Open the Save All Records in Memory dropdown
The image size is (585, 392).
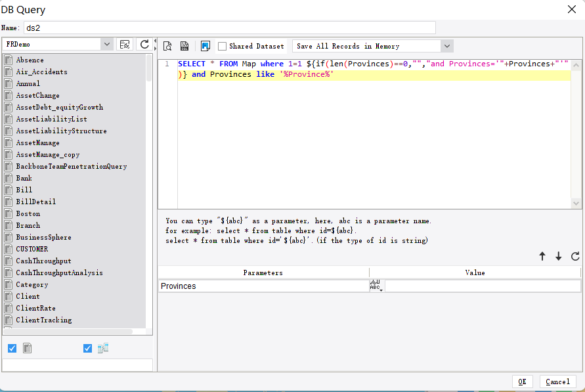point(447,46)
